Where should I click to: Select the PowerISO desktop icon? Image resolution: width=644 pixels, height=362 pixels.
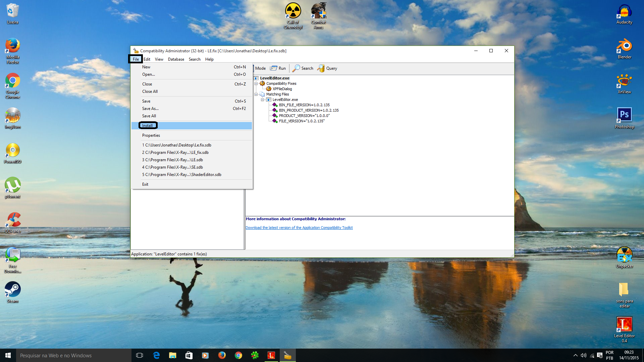pos(12,153)
